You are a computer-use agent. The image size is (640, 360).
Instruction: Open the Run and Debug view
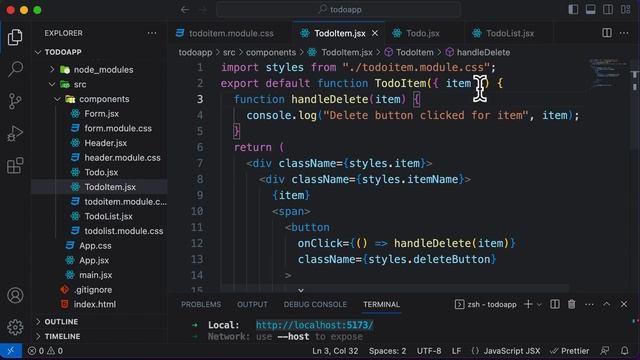(x=15, y=133)
